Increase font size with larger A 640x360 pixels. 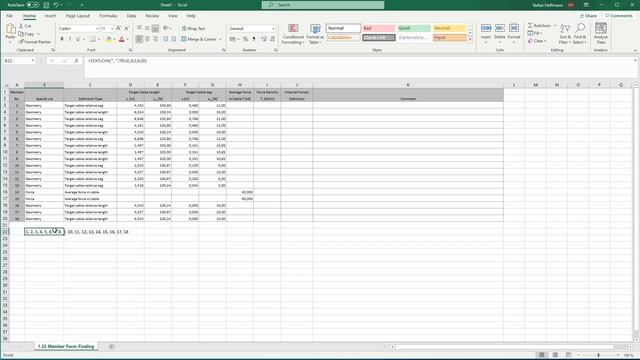[118, 28]
